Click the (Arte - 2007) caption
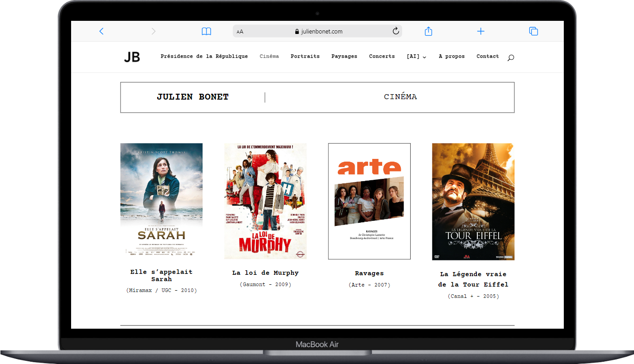 click(x=370, y=285)
